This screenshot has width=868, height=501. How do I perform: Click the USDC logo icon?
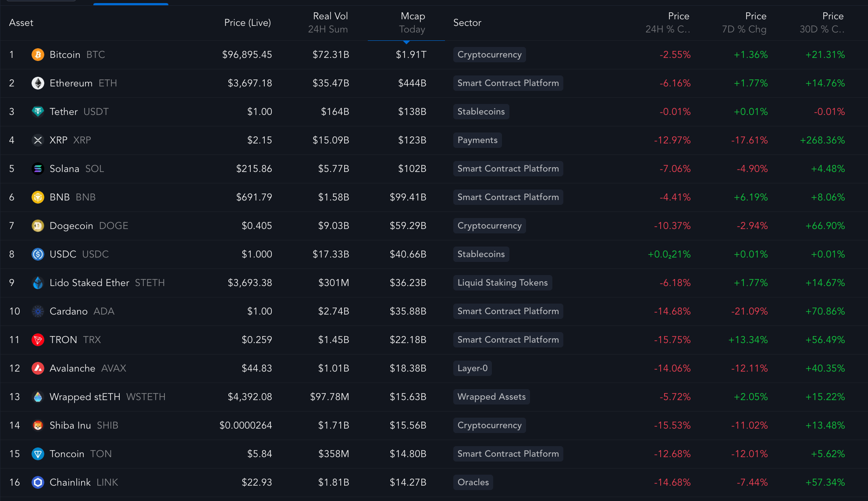click(x=38, y=254)
